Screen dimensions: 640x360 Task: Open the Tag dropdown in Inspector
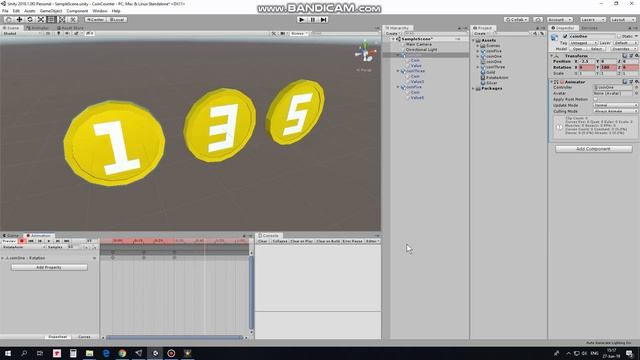click(583, 43)
